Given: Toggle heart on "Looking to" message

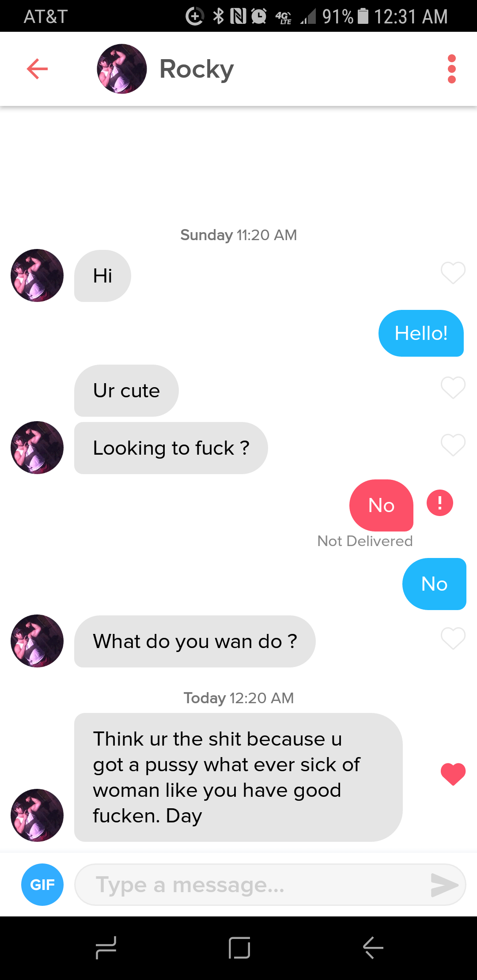Looking at the screenshot, I should 453,445.
